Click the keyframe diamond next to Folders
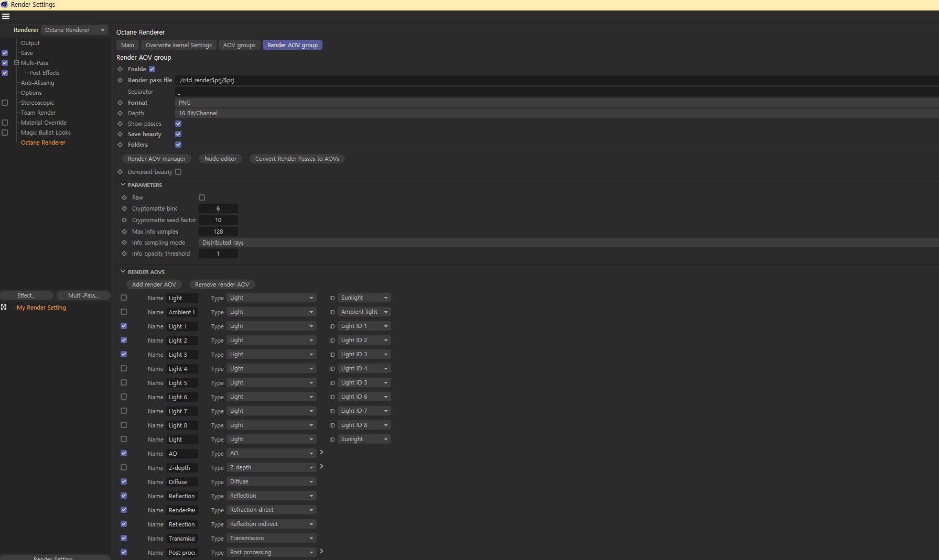This screenshot has height=560, width=939. [x=120, y=145]
